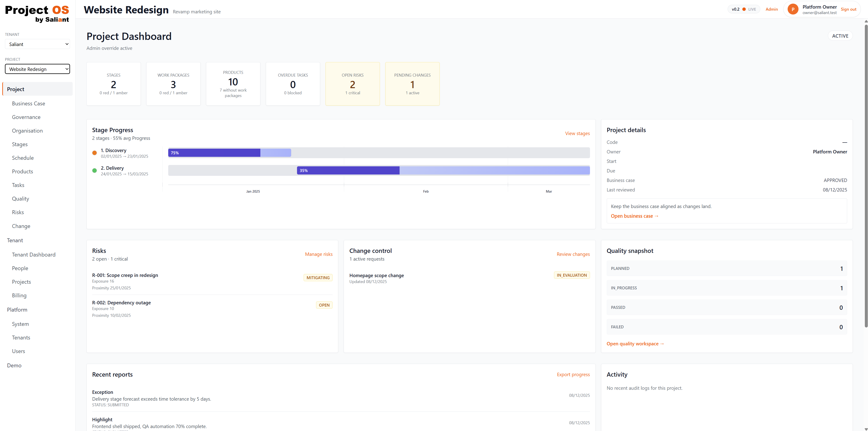Sign out of the platform
Image resolution: width=868 pixels, height=431 pixels.
(849, 9)
